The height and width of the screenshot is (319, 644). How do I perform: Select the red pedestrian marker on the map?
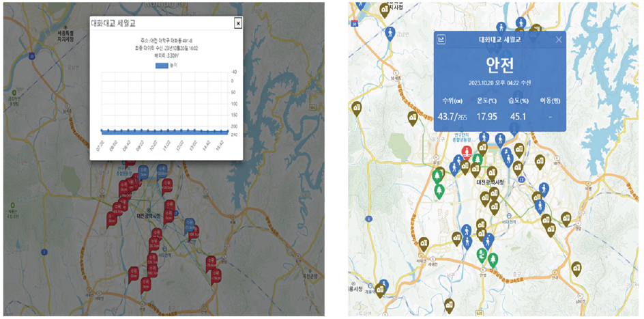click(467, 151)
